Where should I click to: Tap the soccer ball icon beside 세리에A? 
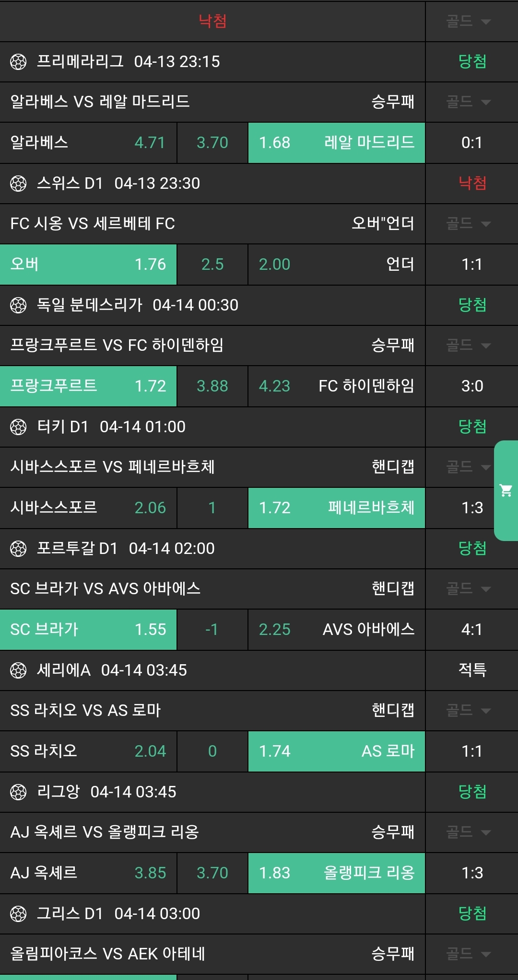point(18,670)
